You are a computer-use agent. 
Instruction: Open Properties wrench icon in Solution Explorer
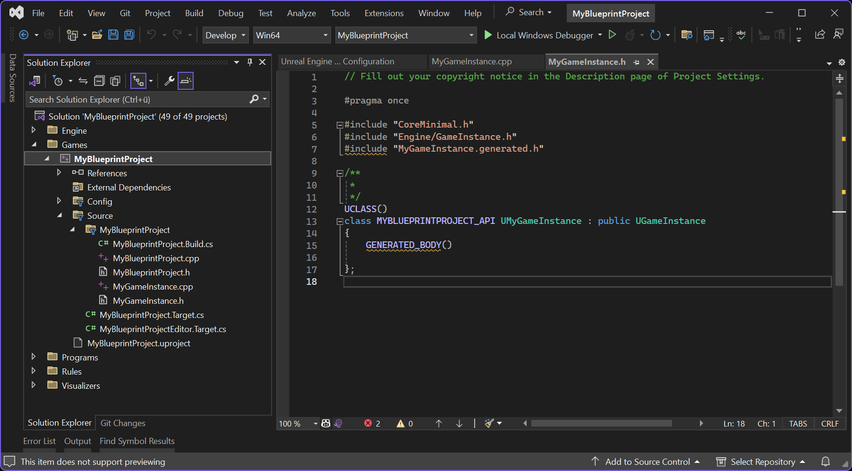tap(169, 81)
